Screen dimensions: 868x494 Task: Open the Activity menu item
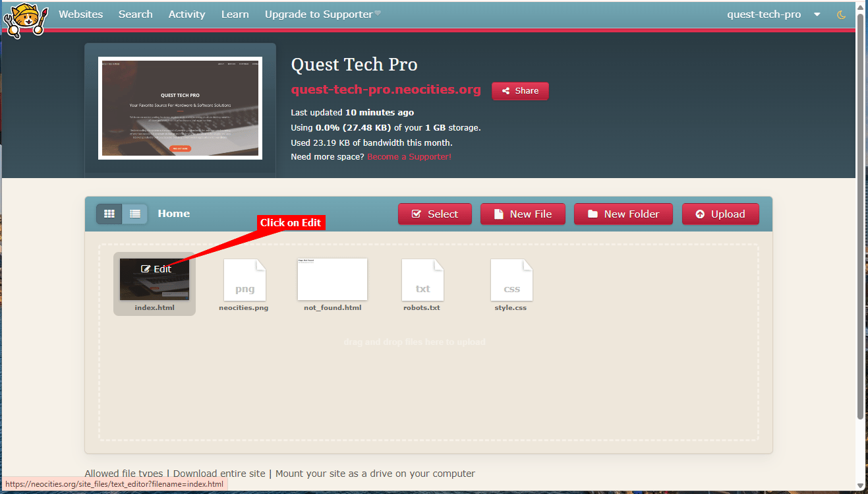click(187, 15)
